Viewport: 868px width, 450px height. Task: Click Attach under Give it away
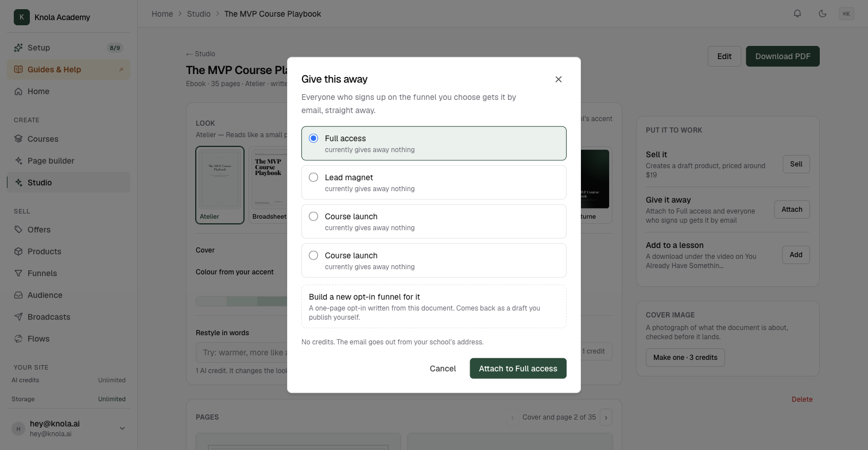(792, 210)
